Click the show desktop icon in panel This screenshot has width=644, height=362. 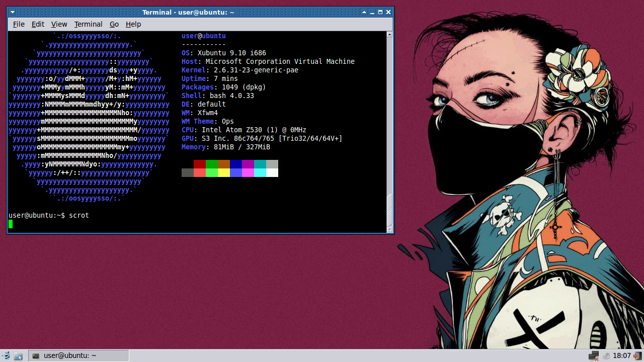point(18,356)
